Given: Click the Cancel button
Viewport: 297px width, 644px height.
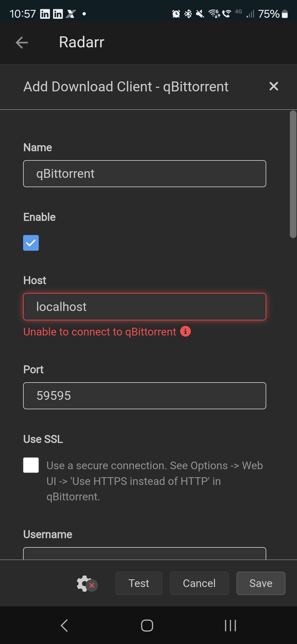Looking at the screenshot, I should 199,583.
